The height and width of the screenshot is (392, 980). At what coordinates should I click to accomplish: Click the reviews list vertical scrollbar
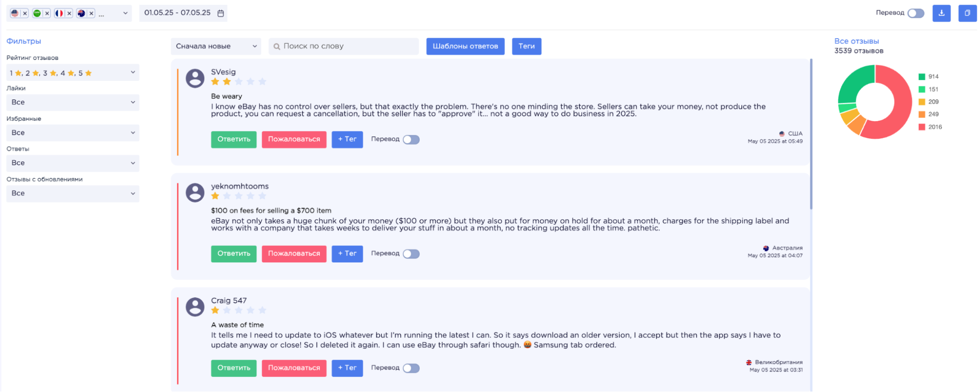click(x=811, y=134)
